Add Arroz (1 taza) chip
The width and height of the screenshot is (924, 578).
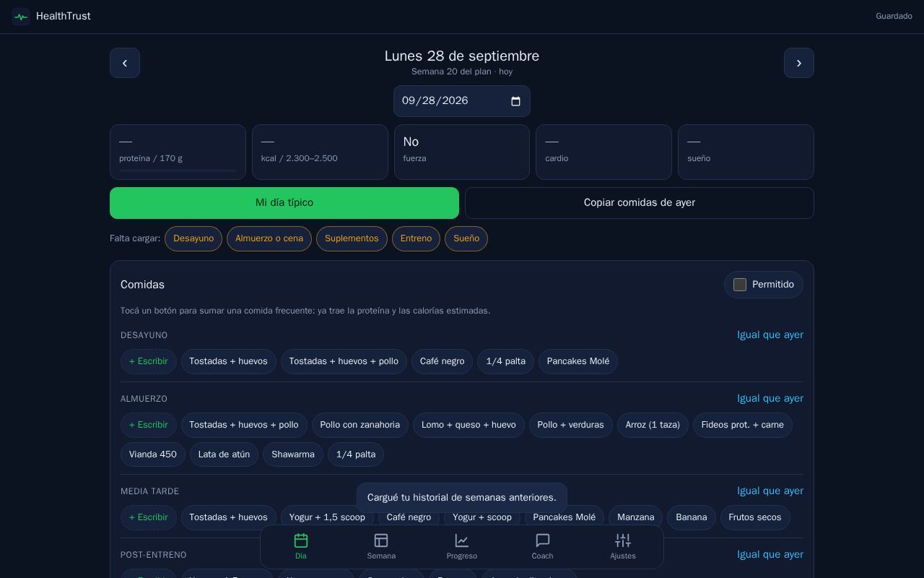click(x=653, y=425)
